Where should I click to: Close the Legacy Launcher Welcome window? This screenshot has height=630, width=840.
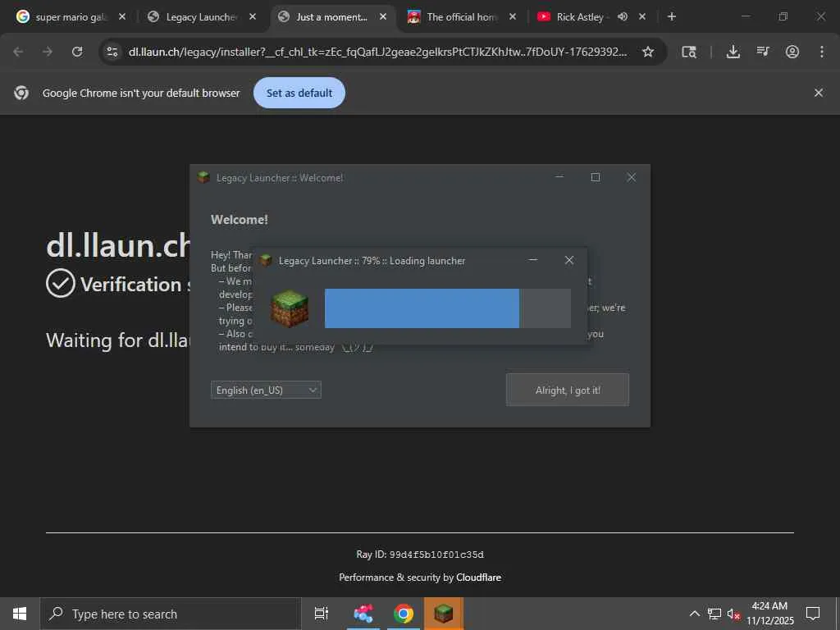tap(631, 177)
